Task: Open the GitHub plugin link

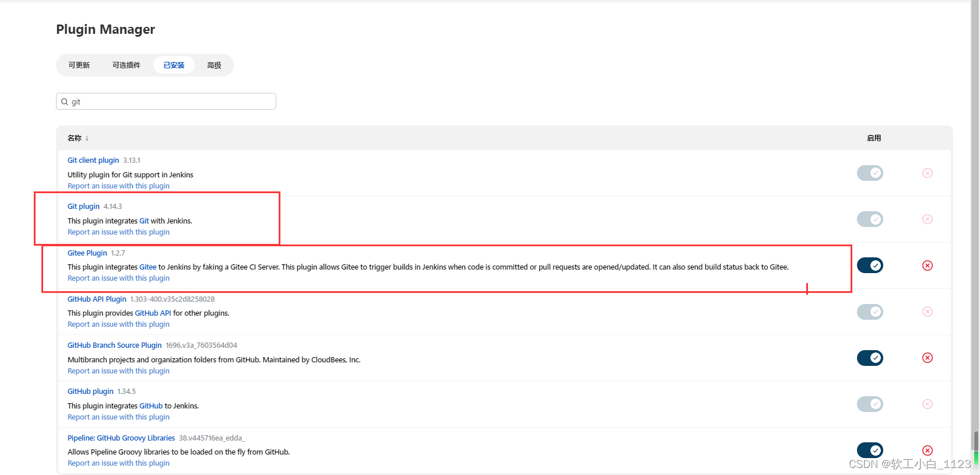Action: (90, 392)
